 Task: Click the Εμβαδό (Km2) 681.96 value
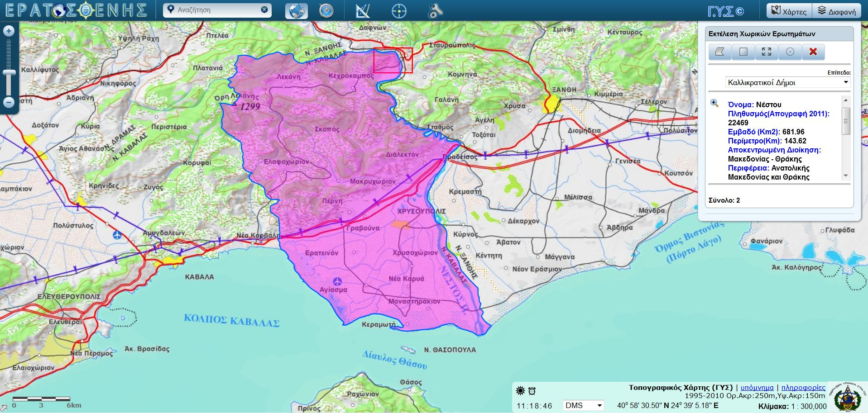coord(793,132)
